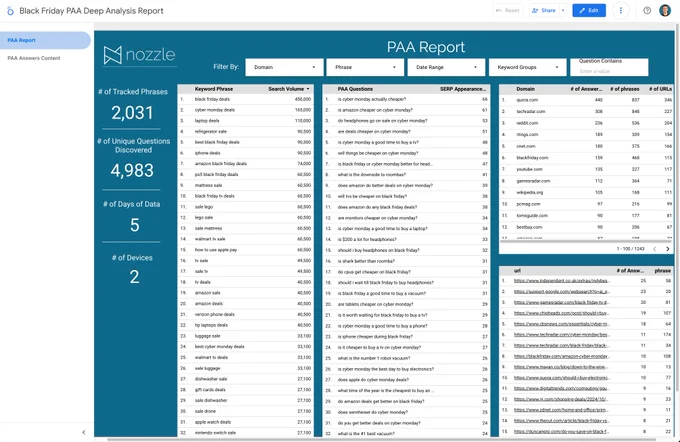Click the Nozzle logo
This screenshot has height=442, width=680.
pyautogui.click(x=139, y=55)
